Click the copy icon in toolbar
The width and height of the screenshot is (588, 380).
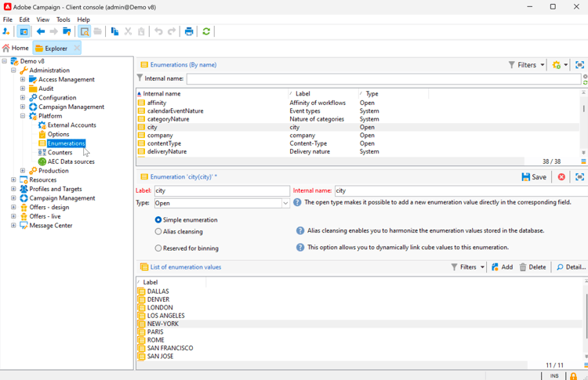[114, 31]
